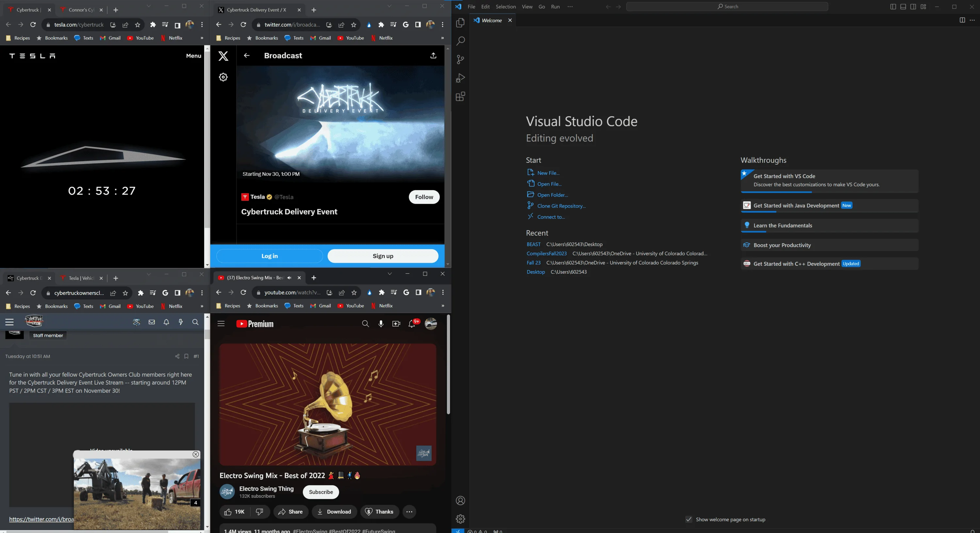Expand bookmarks overflow in the Twitter window
The image size is (980, 533).
tap(442, 38)
